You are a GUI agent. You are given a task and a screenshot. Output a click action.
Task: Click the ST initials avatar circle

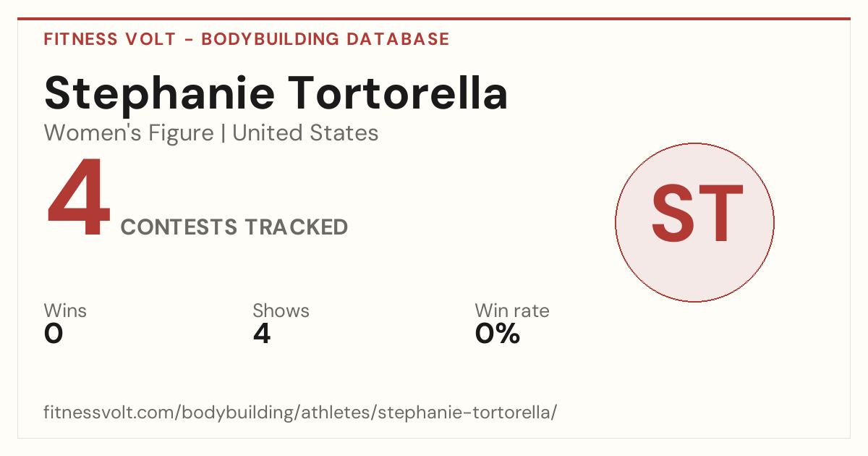[x=694, y=222]
